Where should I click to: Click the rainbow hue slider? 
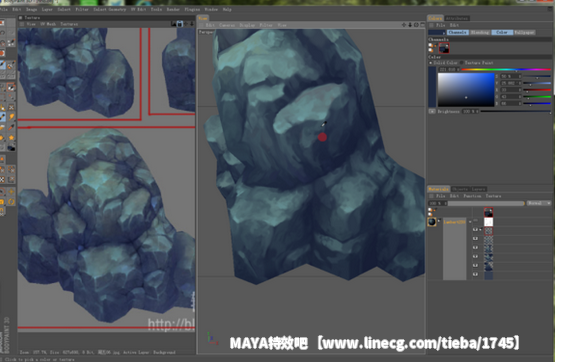pyautogui.click(x=506, y=69)
